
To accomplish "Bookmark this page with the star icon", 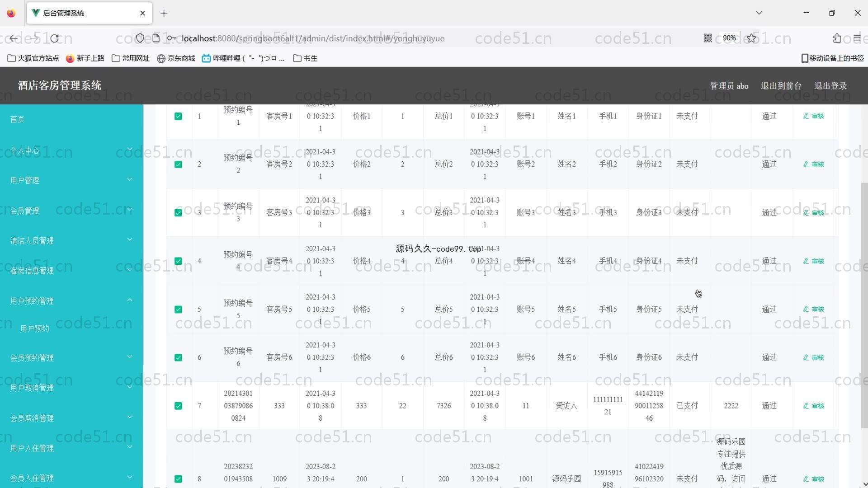I will tap(751, 38).
